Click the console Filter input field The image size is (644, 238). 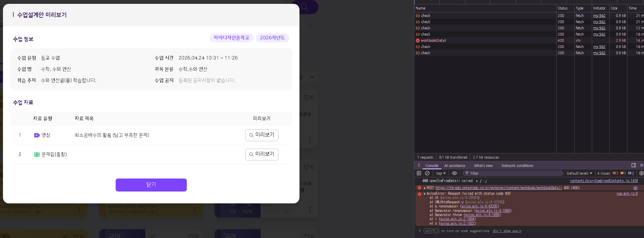[x=514, y=173]
